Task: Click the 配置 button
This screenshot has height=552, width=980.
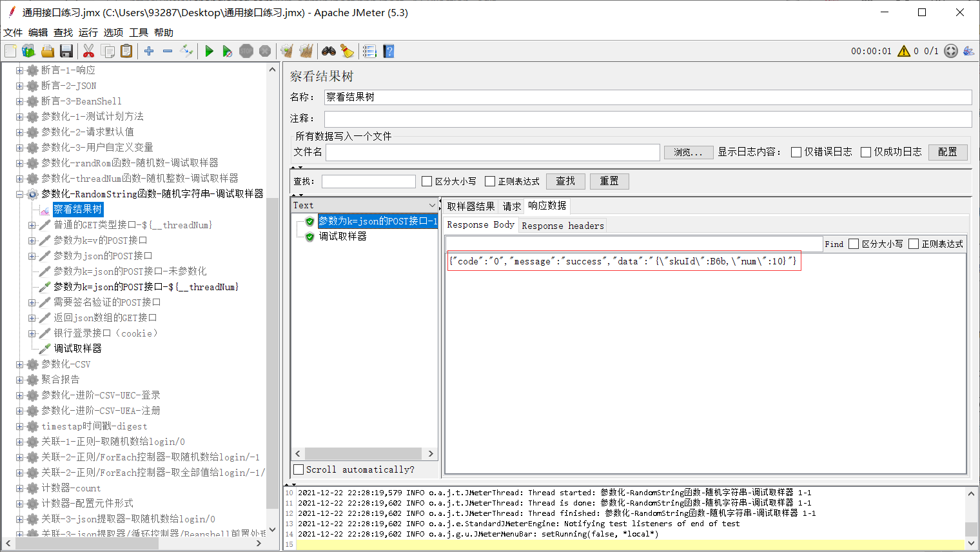Action: [948, 152]
